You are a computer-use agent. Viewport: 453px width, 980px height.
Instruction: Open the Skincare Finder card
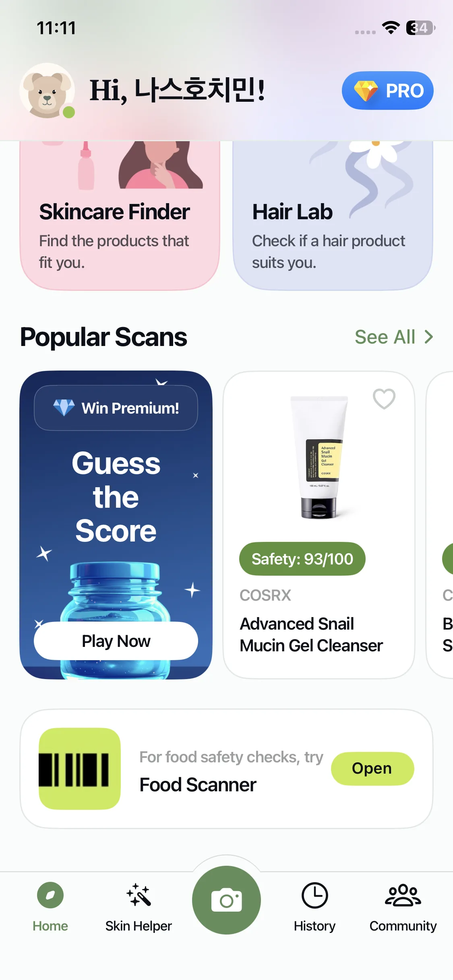pyautogui.click(x=120, y=215)
